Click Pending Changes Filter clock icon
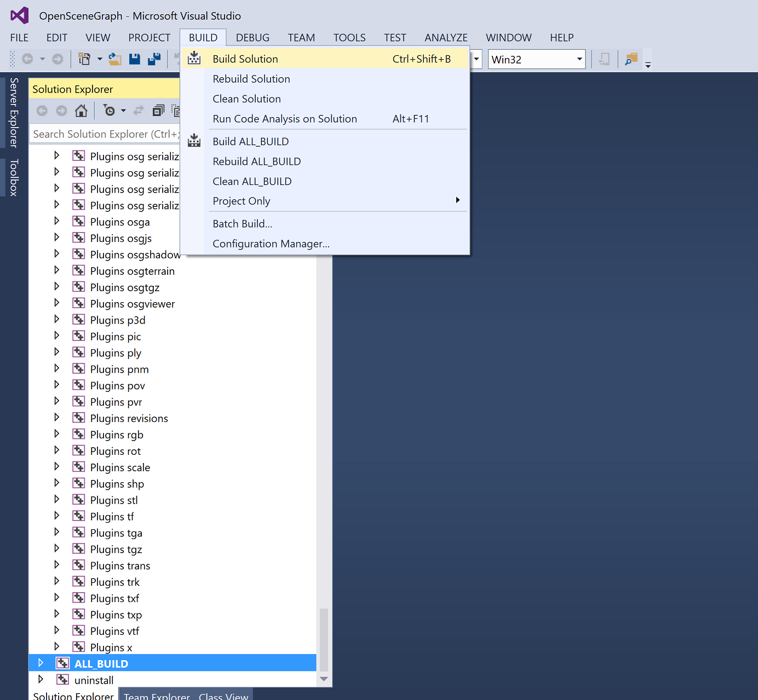 [110, 111]
